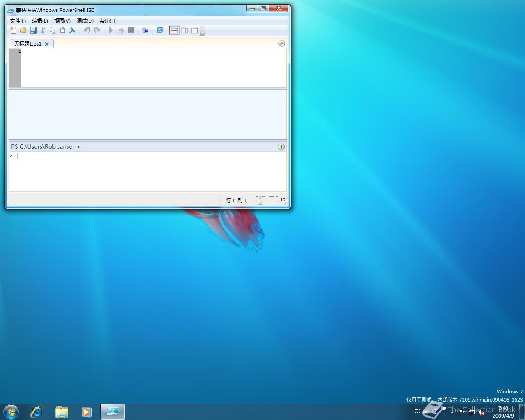Open the Windows Start menu orb
This screenshot has height=420, width=525.
click(x=11, y=412)
